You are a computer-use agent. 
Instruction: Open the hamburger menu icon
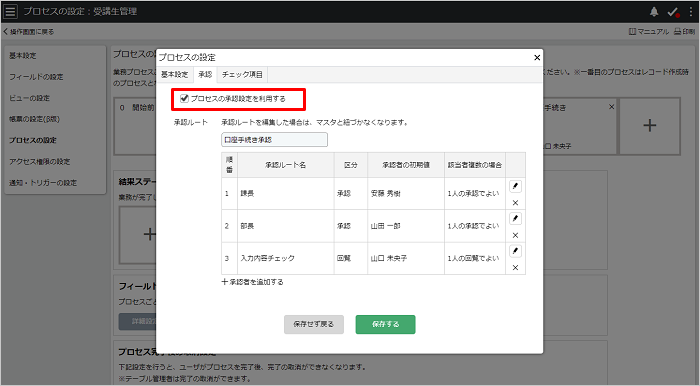[x=10, y=11]
